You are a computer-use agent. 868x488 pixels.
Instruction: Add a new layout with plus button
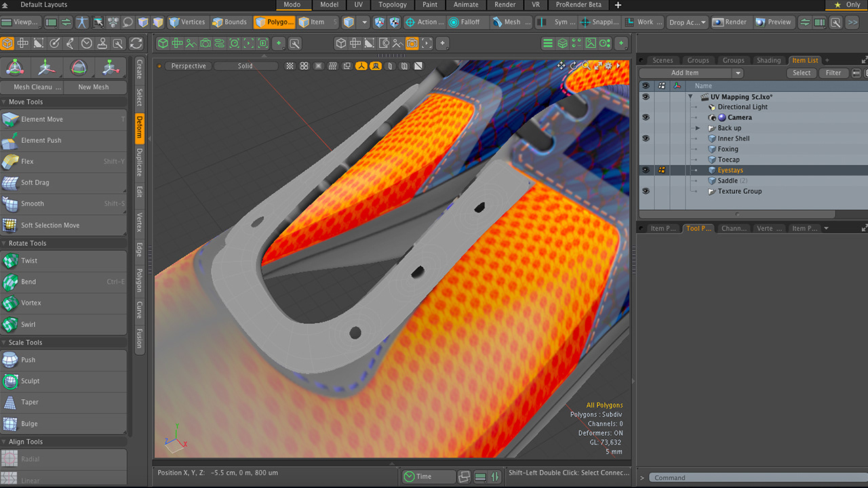(x=618, y=5)
